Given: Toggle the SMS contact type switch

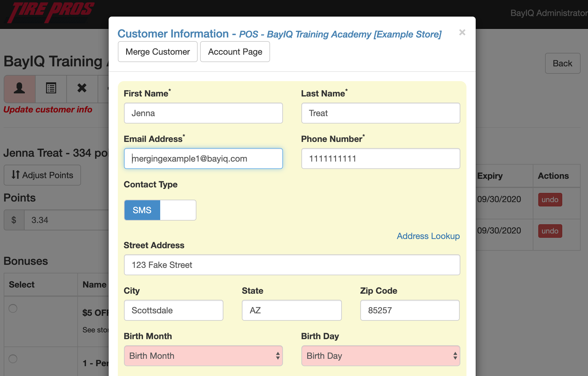Looking at the screenshot, I should (160, 210).
